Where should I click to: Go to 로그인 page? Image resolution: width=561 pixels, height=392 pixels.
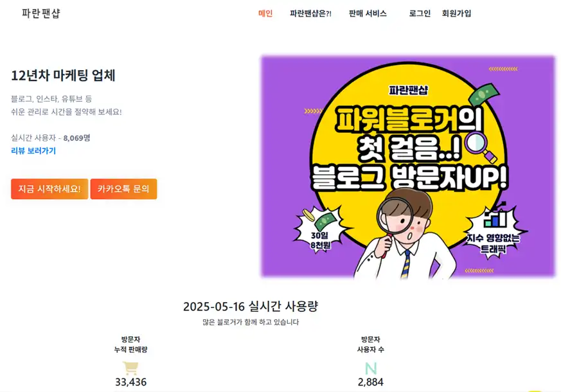(x=420, y=13)
